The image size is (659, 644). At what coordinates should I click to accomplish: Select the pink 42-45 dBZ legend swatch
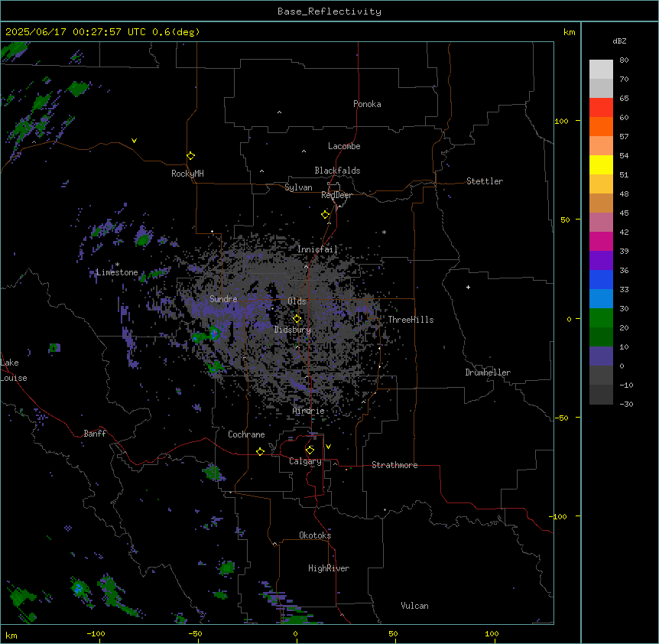point(601,222)
